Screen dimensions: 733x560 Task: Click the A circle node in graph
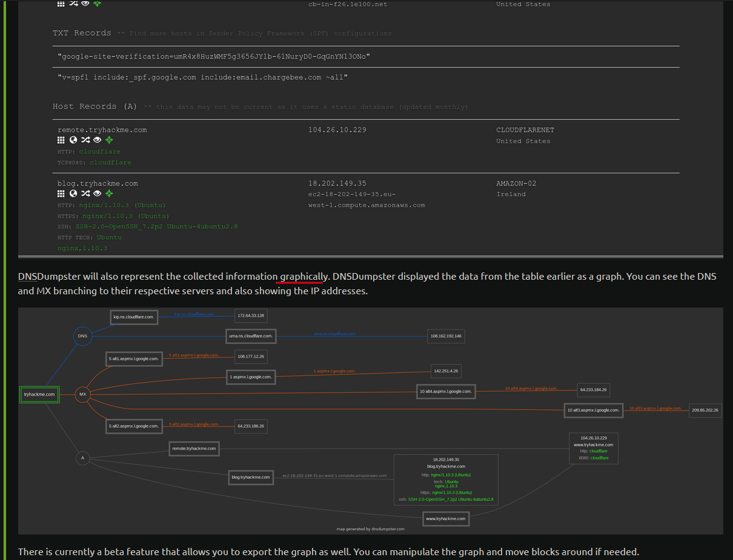pos(83,458)
